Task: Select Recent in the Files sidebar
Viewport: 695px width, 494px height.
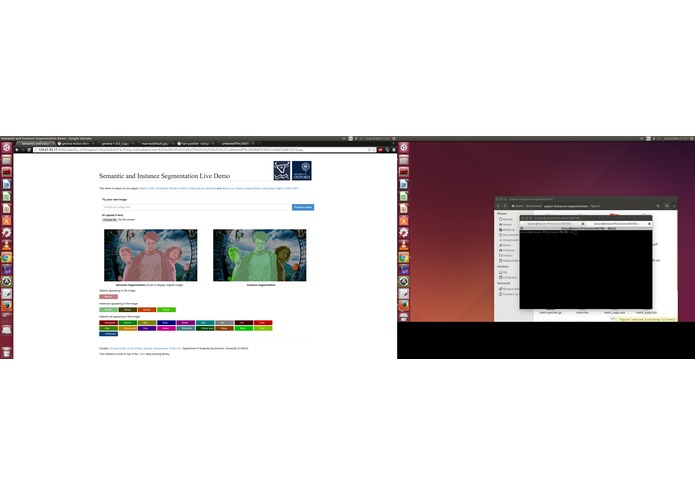Action: (506, 219)
